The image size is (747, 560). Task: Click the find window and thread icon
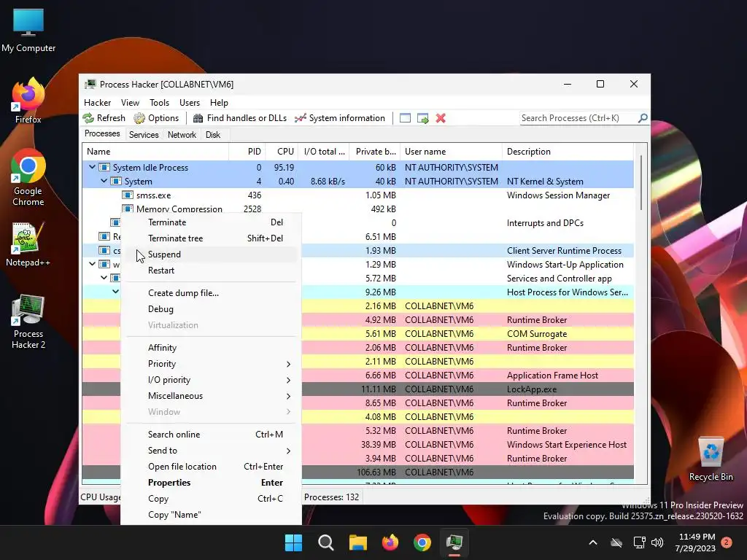click(x=422, y=118)
